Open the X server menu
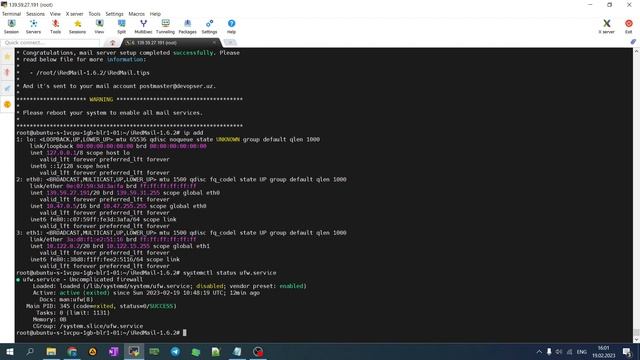 tap(74, 14)
